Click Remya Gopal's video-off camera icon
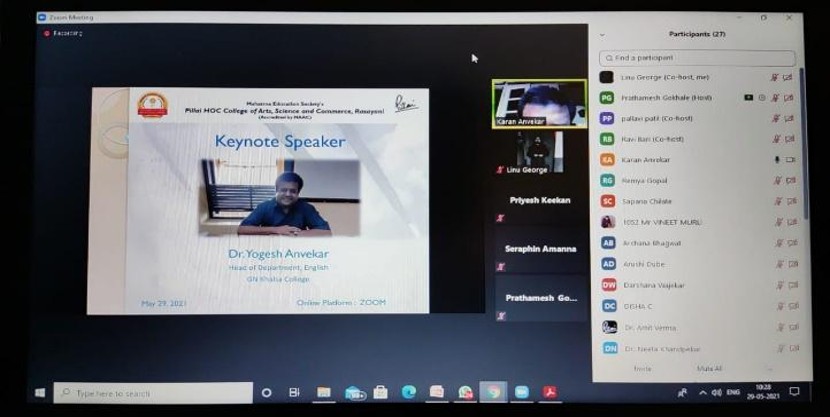830x417 pixels. (x=790, y=181)
